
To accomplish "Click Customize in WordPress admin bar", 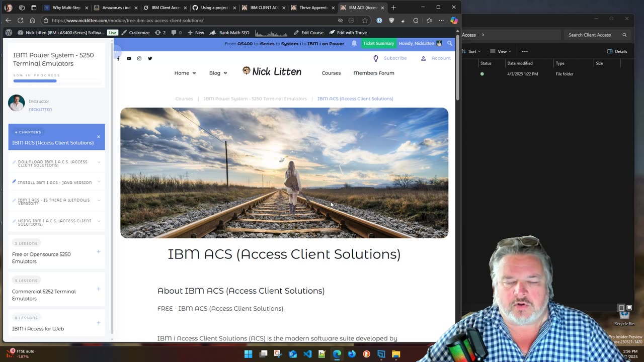I will [135, 32].
